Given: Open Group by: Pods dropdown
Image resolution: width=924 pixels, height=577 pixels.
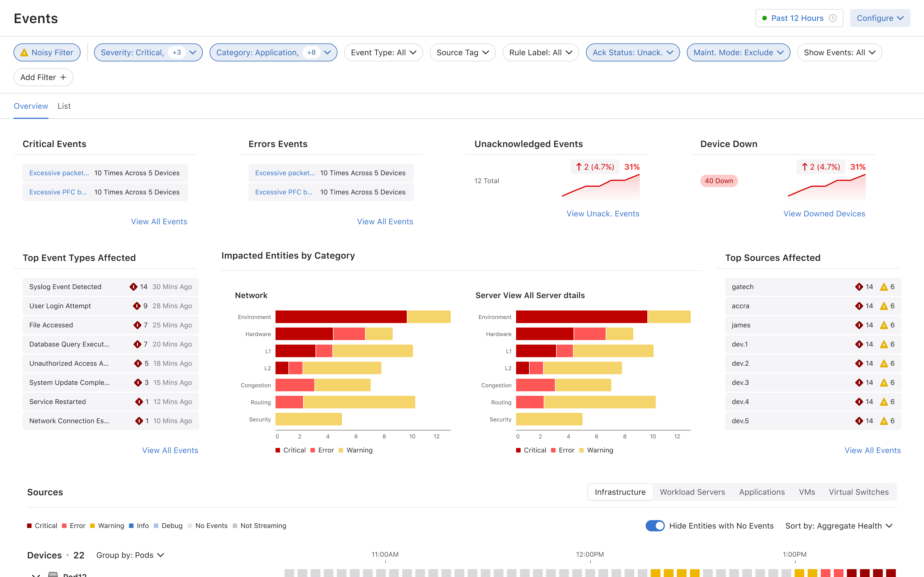Looking at the screenshot, I should pyautogui.click(x=130, y=555).
